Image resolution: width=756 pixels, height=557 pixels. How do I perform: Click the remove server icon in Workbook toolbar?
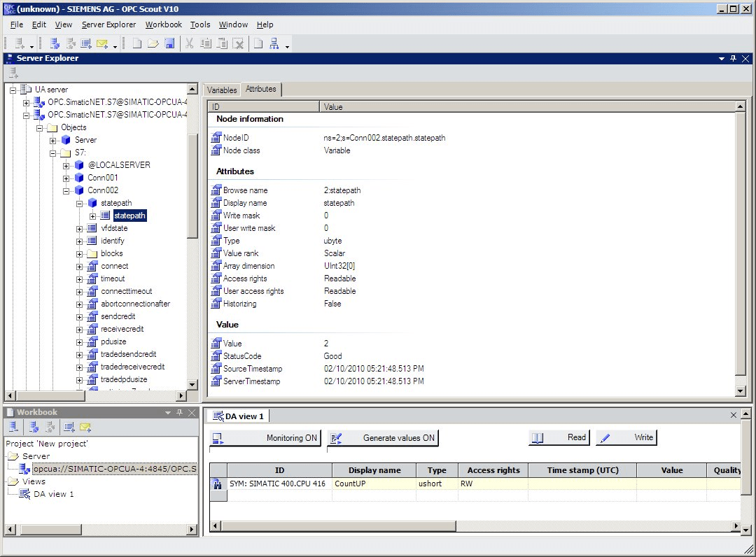(13, 427)
